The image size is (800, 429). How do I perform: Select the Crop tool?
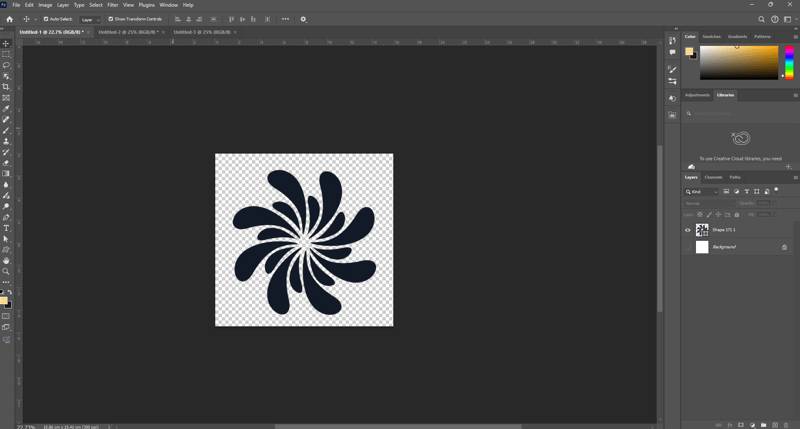point(6,87)
